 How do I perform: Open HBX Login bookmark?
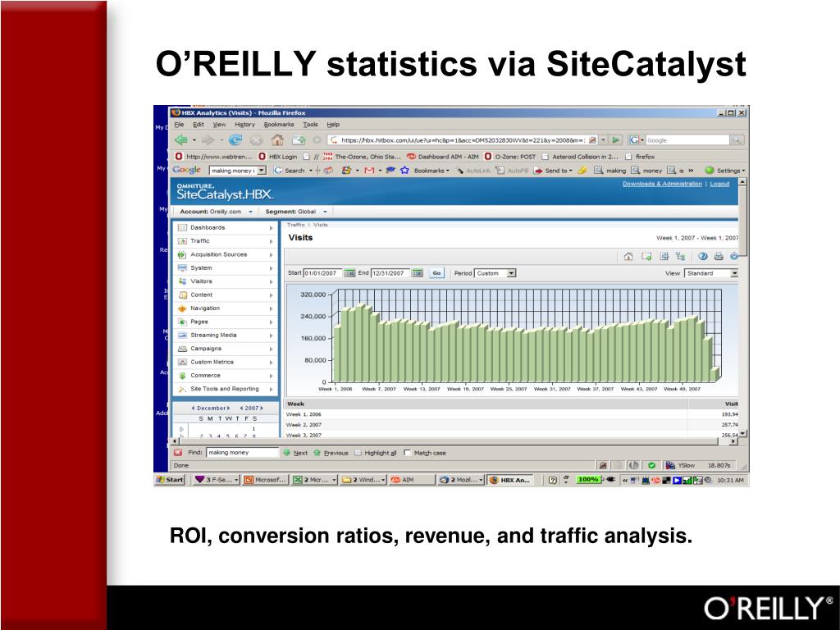(277, 157)
